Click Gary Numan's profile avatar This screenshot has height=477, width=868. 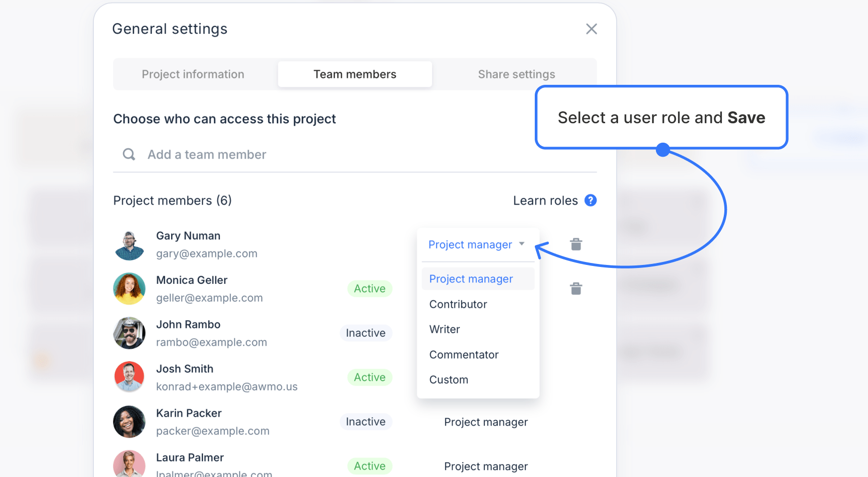click(129, 244)
